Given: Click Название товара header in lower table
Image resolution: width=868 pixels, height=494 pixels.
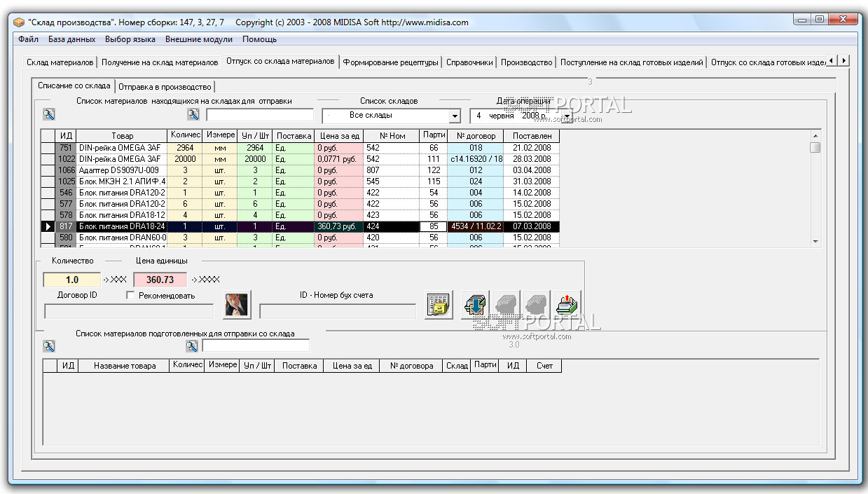Looking at the screenshot, I should pos(125,366).
